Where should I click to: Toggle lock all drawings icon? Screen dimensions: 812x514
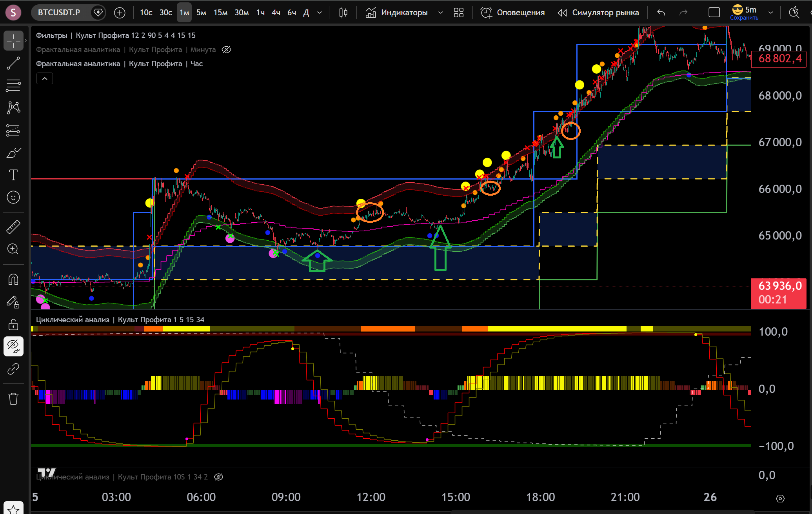click(13, 324)
